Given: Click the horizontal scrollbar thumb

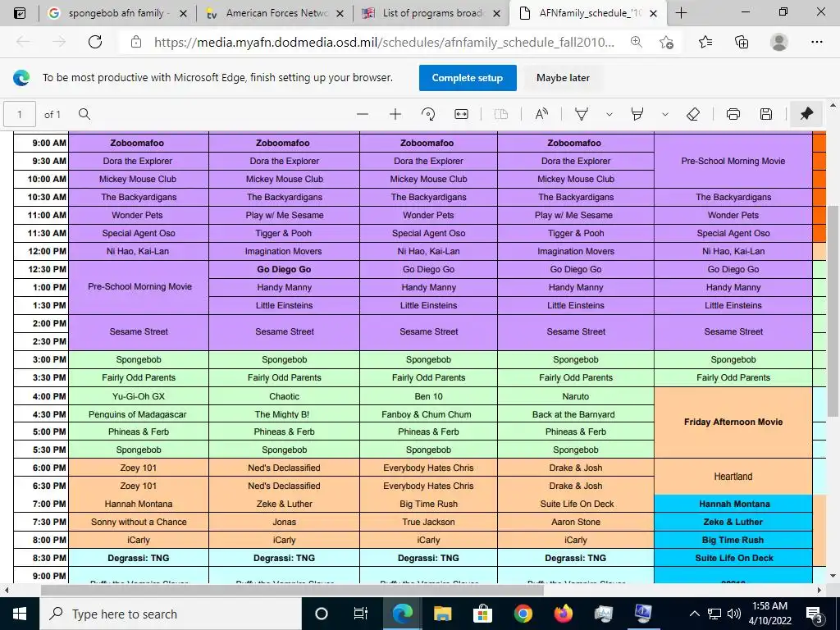Looking at the screenshot, I should point(293,590).
